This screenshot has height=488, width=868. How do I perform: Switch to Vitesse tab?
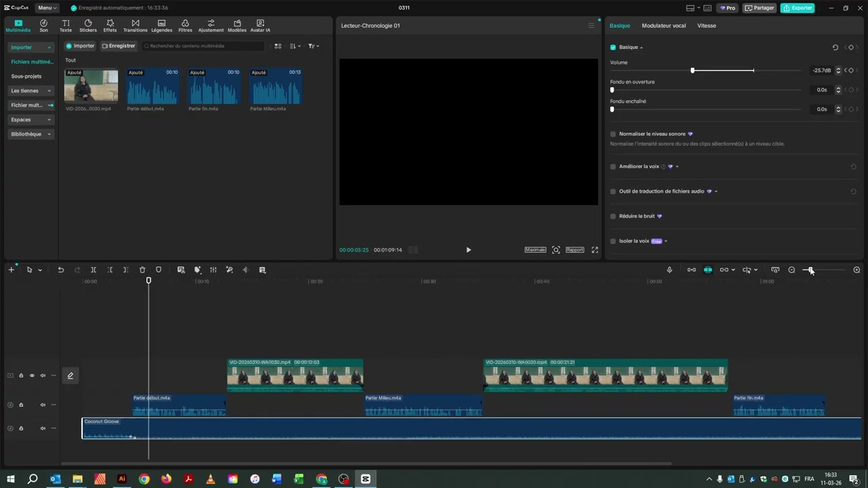pos(707,26)
